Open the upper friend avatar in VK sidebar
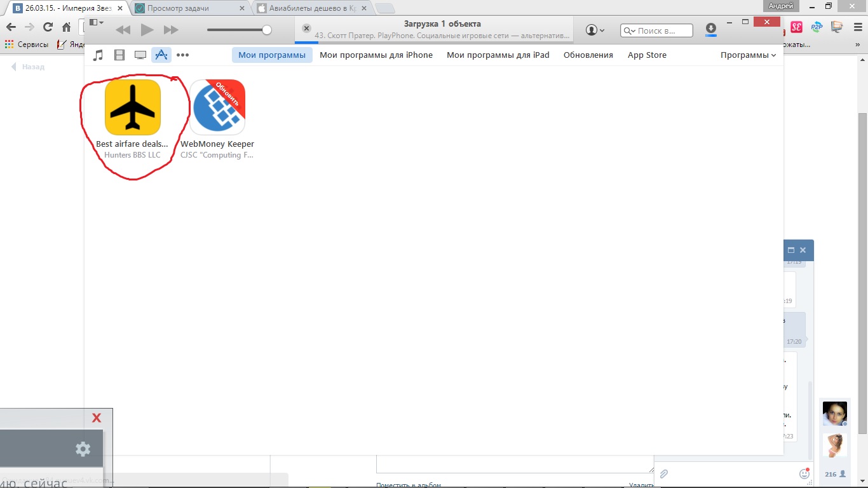 (835, 414)
